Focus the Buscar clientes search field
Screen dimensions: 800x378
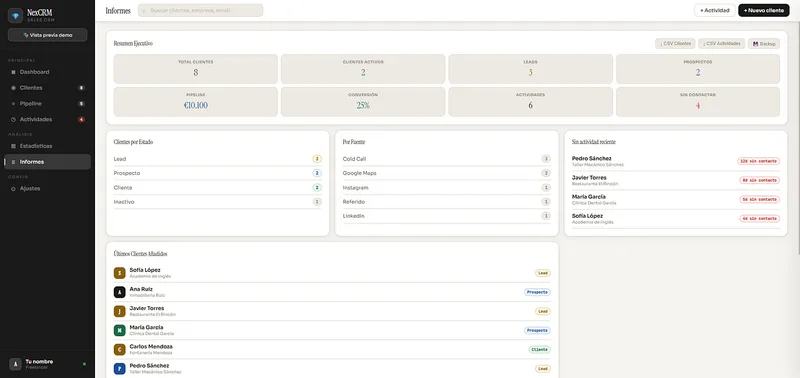click(x=201, y=10)
